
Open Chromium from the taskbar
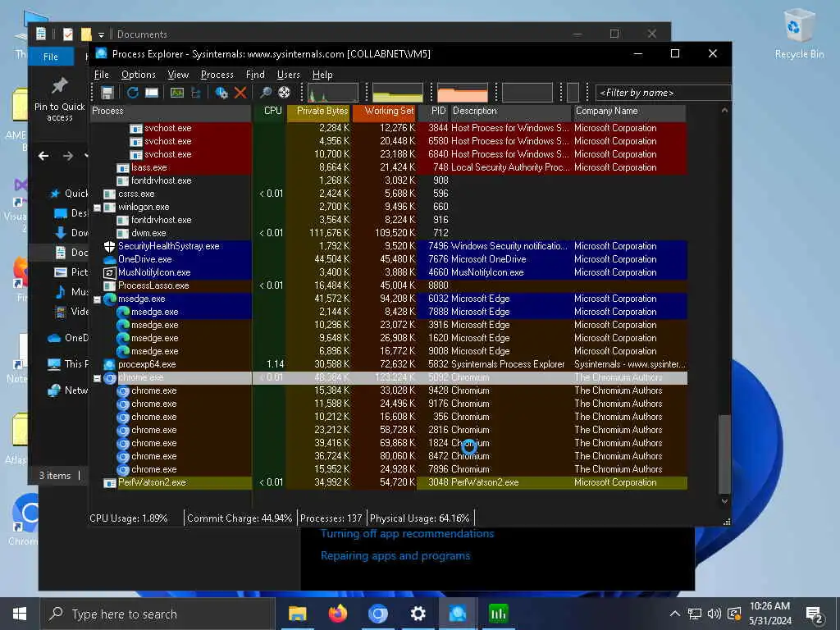377,614
